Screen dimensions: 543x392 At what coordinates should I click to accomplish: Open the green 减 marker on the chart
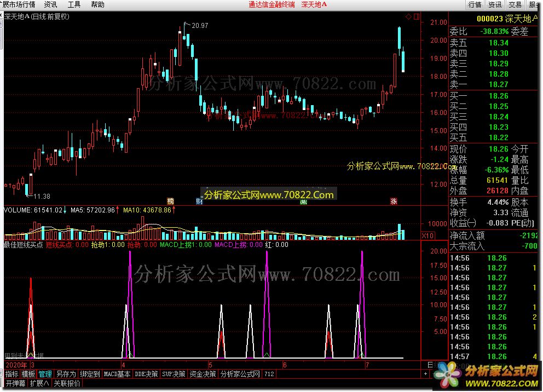(x=304, y=202)
